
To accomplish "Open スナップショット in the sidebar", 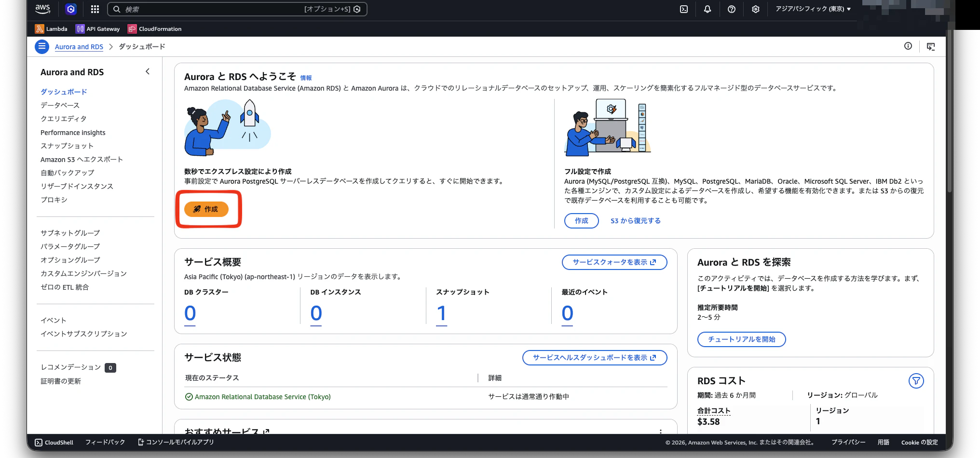I will 67,146.
